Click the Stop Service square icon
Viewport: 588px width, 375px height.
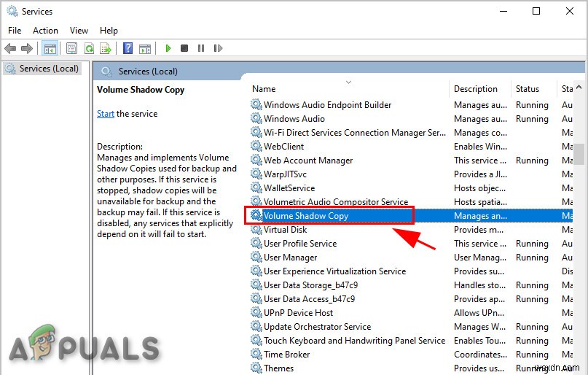(x=184, y=48)
